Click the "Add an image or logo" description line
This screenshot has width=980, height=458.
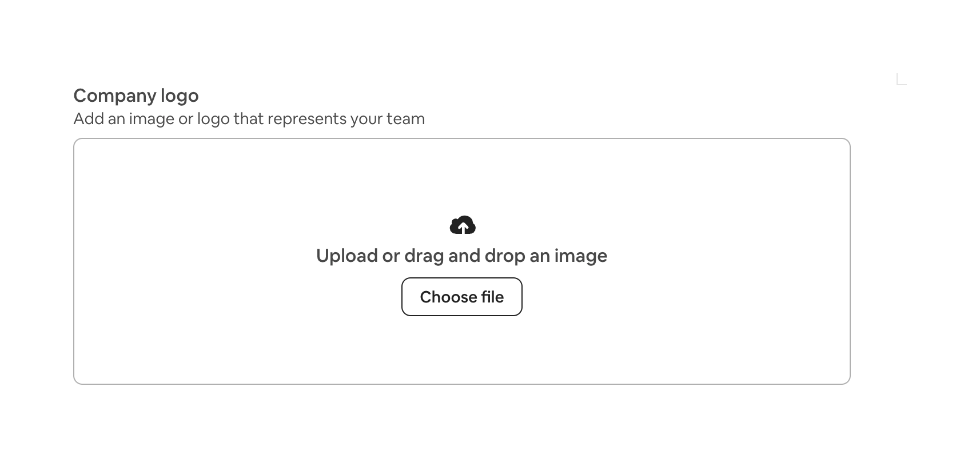[x=249, y=119]
